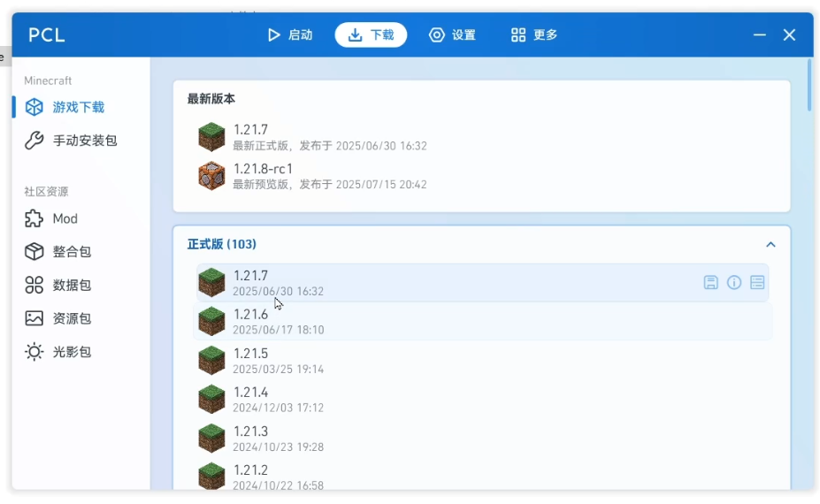Click the puzzle piece Mod icon
The image size is (820, 504).
pos(34,218)
